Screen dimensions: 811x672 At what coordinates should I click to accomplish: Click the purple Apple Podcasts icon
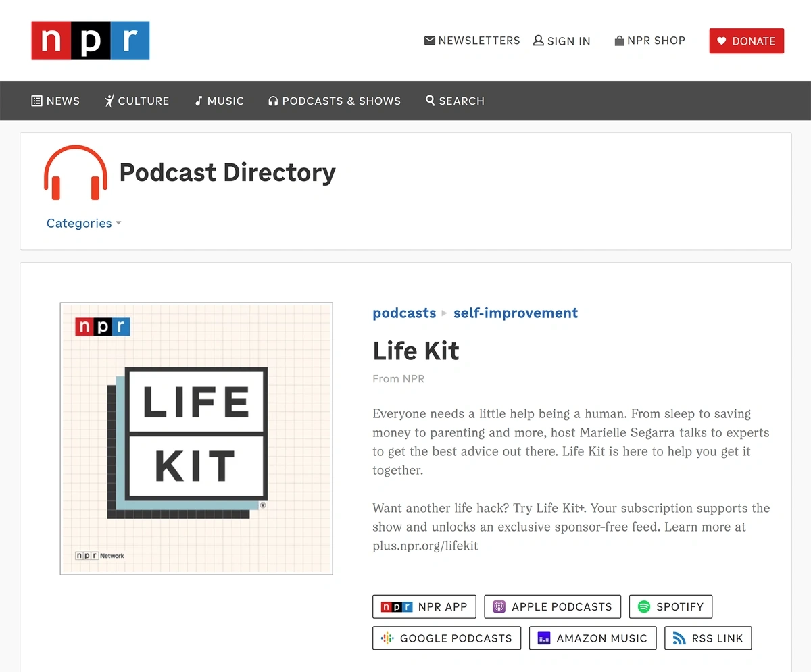(499, 606)
